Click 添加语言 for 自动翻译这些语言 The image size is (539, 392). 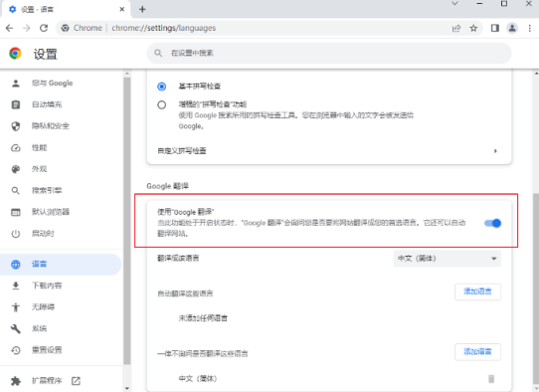(x=477, y=292)
